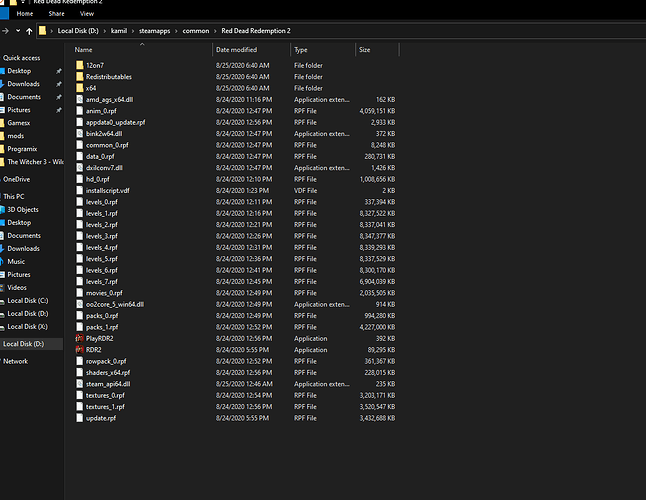Select the common_0.rpf file name
Screen dimensions: 646x500
pyautogui.click(x=107, y=145)
